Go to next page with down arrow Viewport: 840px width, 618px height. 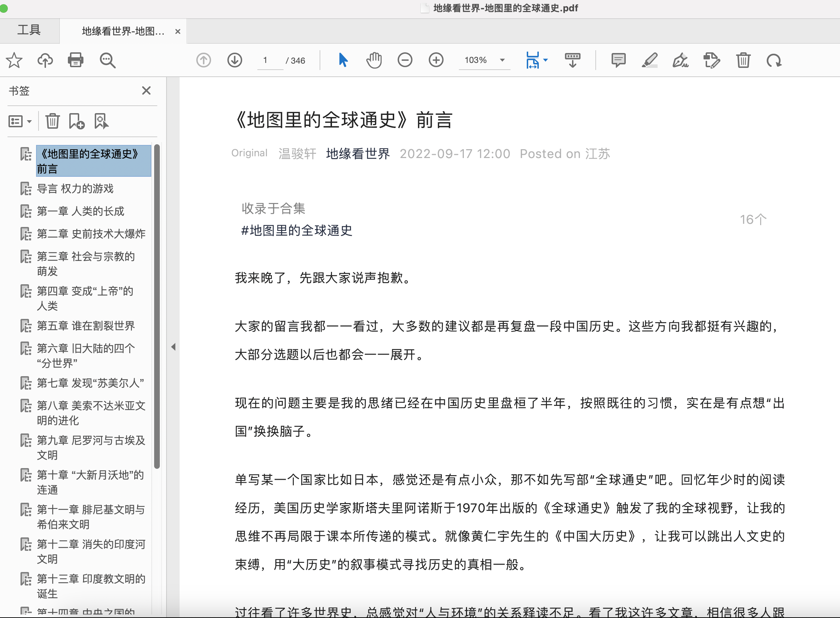coord(234,60)
